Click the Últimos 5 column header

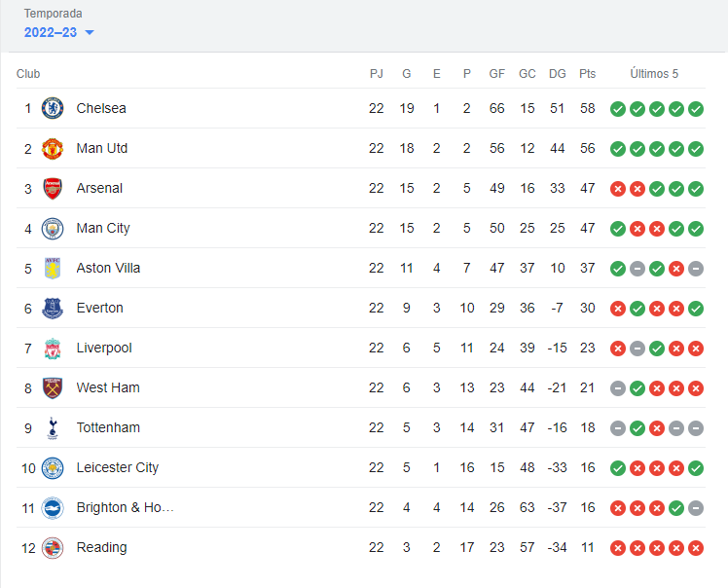[654, 74]
